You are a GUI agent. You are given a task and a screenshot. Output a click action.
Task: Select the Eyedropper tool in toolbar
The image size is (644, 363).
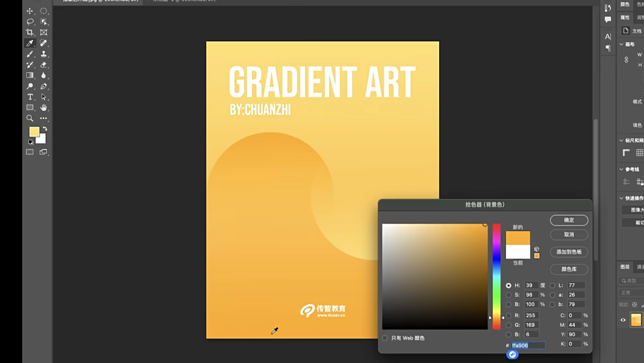(30, 43)
